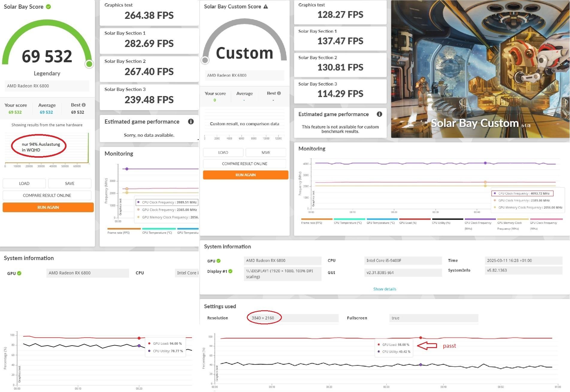Image resolution: width=570 pixels, height=392 pixels.
Task: Click the Solar Bay Section 2 value 267.40 FPS
Action: point(149,72)
